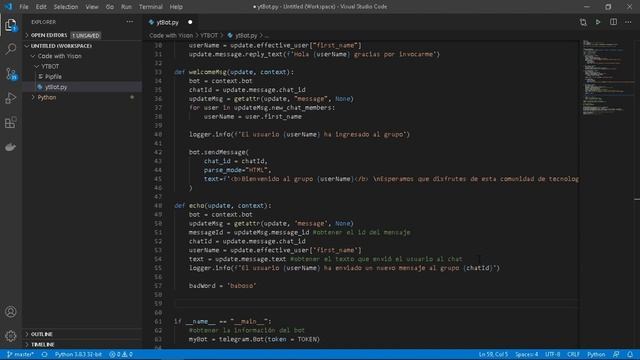Screen dimensions: 640x360
Task: Click Code with Yison breadcrumb
Action: [x=171, y=36]
